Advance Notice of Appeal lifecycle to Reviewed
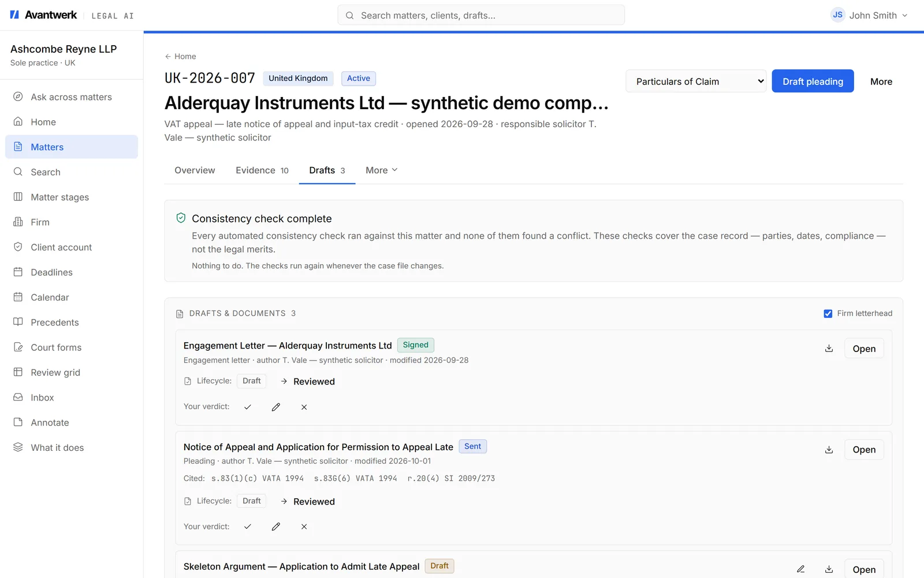 point(308,501)
